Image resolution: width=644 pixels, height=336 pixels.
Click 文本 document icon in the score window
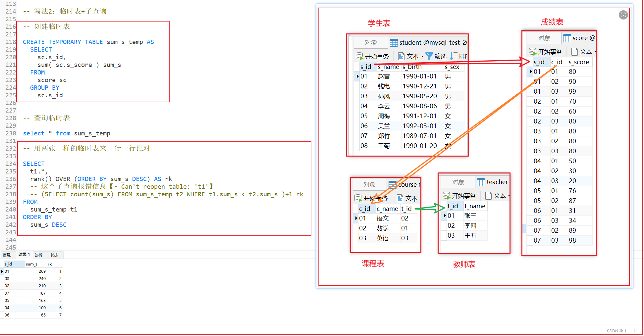tap(574, 52)
